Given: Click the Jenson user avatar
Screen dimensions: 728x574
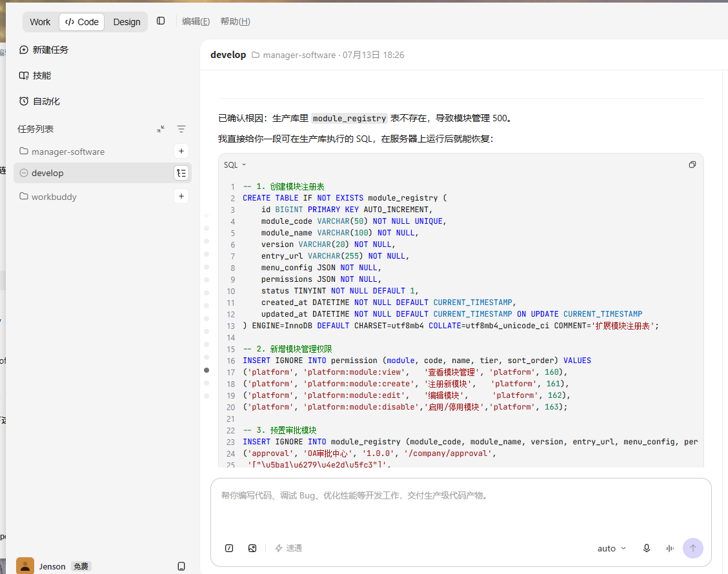Looking at the screenshot, I should point(25,566).
